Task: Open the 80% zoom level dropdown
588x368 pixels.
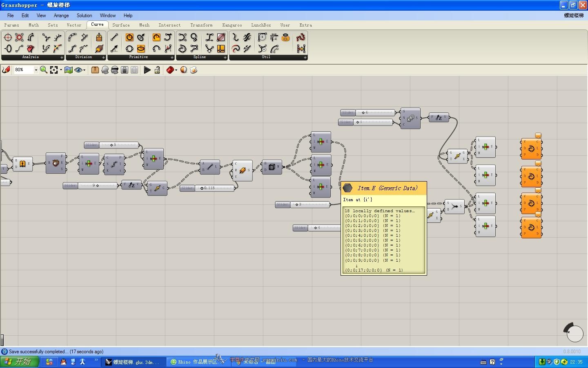Action: click(36, 70)
